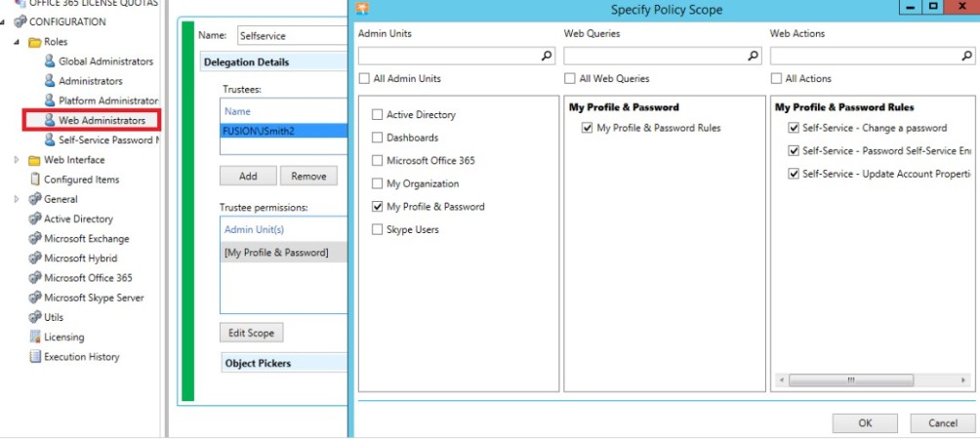
Task: Click OK in Specify Policy Scope dialog
Action: 865,422
